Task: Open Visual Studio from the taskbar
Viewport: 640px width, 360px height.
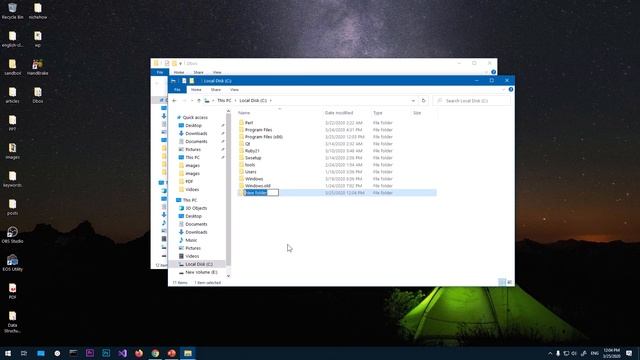Action: (x=122, y=353)
